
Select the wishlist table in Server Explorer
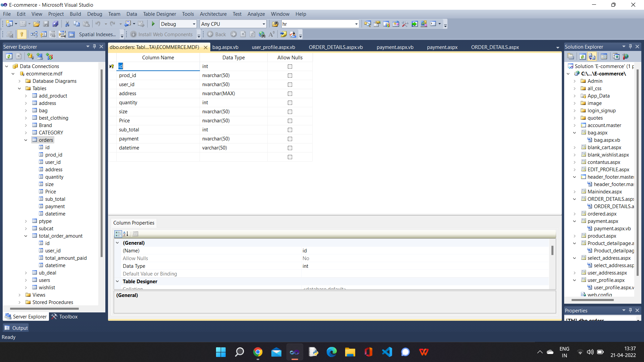coord(47,288)
